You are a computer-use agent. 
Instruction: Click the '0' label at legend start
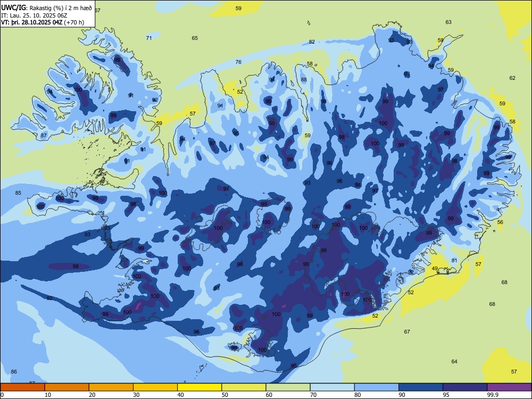[2, 395]
